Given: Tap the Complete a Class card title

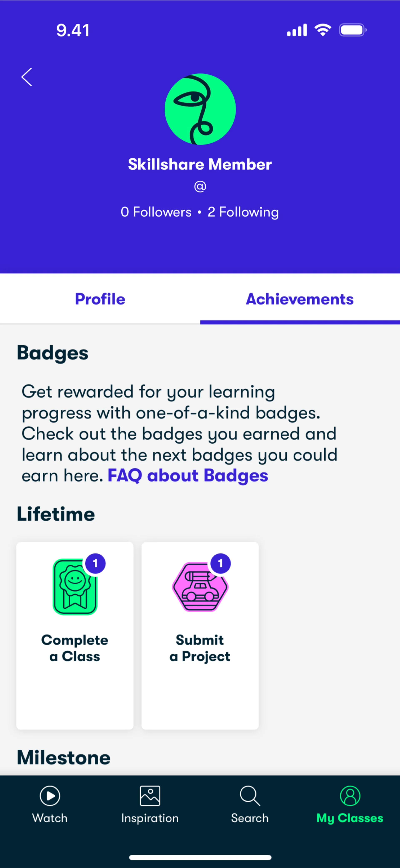Looking at the screenshot, I should tap(75, 648).
